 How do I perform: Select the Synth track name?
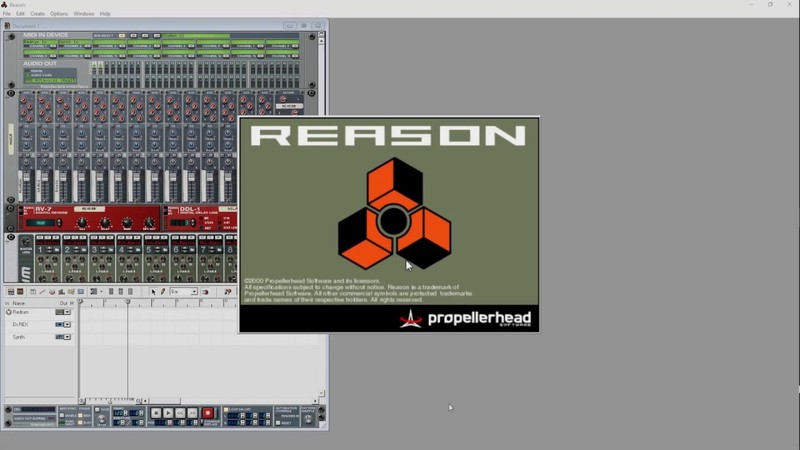(18, 337)
